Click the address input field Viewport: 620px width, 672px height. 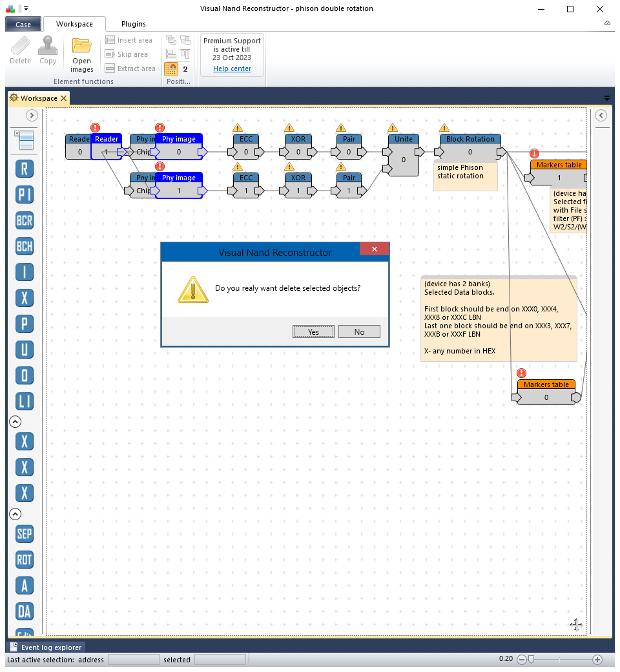[x=133, y=660]
